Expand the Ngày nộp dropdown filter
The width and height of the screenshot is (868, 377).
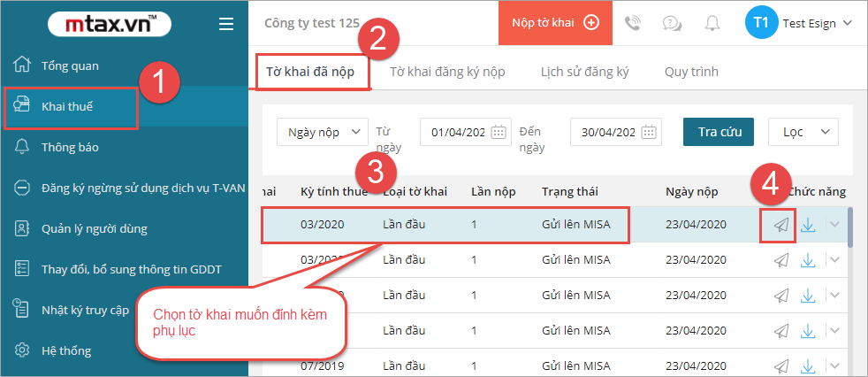322,132
